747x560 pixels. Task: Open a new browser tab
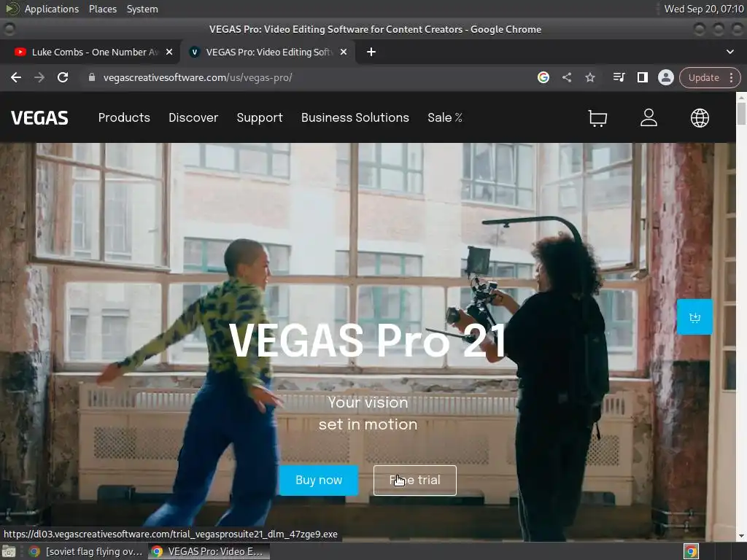click(371, 52)
